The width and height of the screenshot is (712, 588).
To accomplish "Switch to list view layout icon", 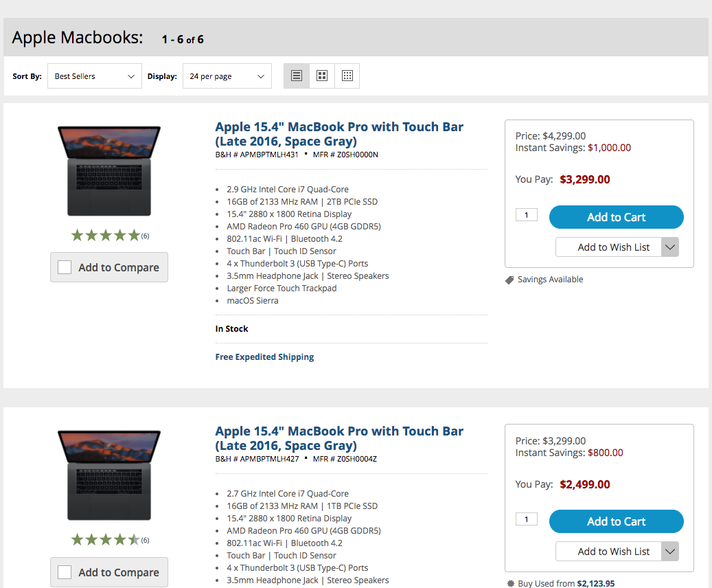I will coord(297,76).
